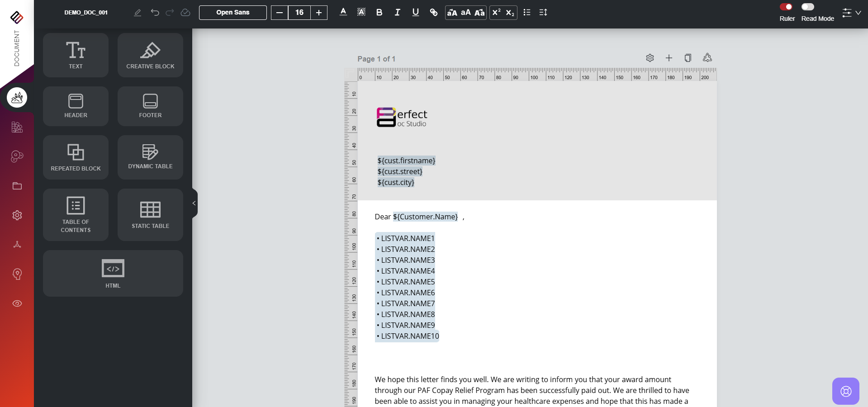Collapse the left blocks panel
868x407 pixels.
click(x=194, y=203)
